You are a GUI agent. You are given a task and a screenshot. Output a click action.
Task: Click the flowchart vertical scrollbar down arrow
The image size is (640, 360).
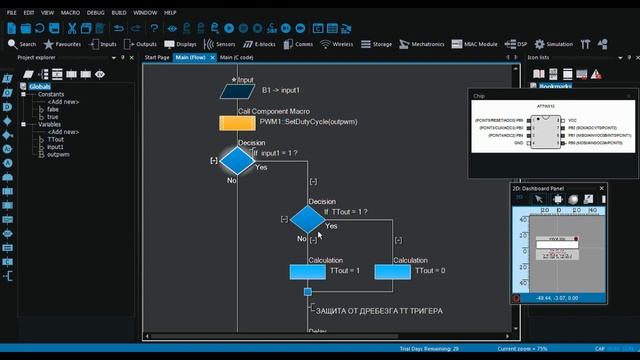tap(516, 329)
